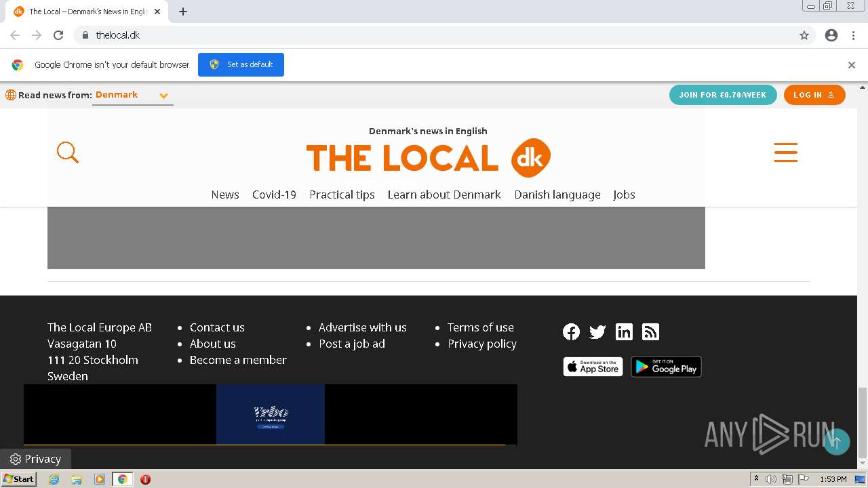Follow the Become a member link
The width and height of the screenshot is (868, 488).
[x=238, y=360]
